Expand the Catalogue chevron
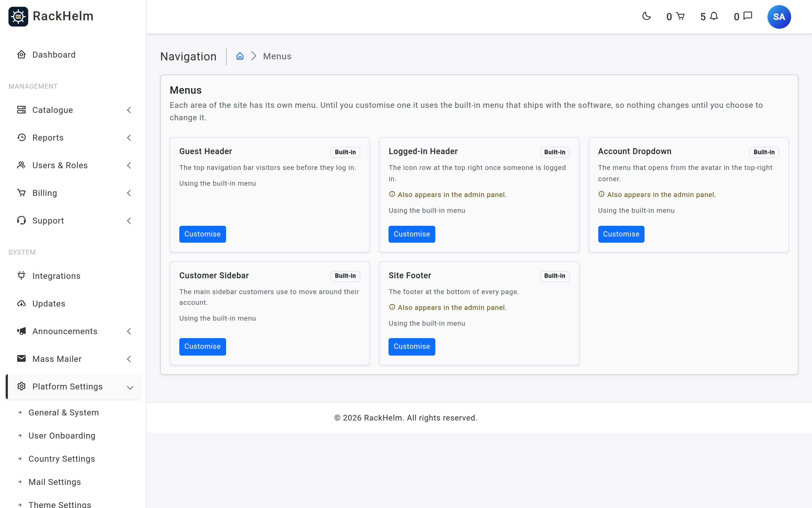Viewport: 812px width, 508px height. 129,110
